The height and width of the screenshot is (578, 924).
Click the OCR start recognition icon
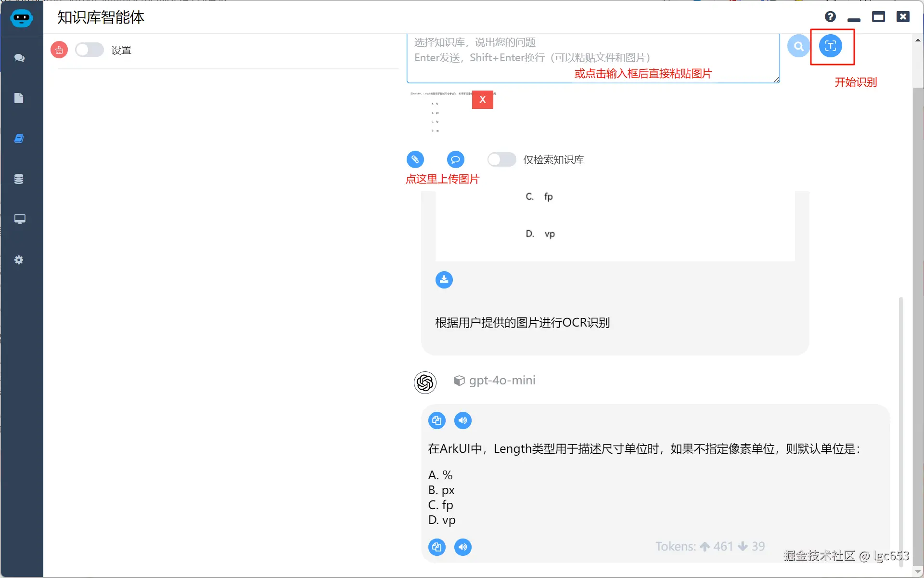coord(830,46)
